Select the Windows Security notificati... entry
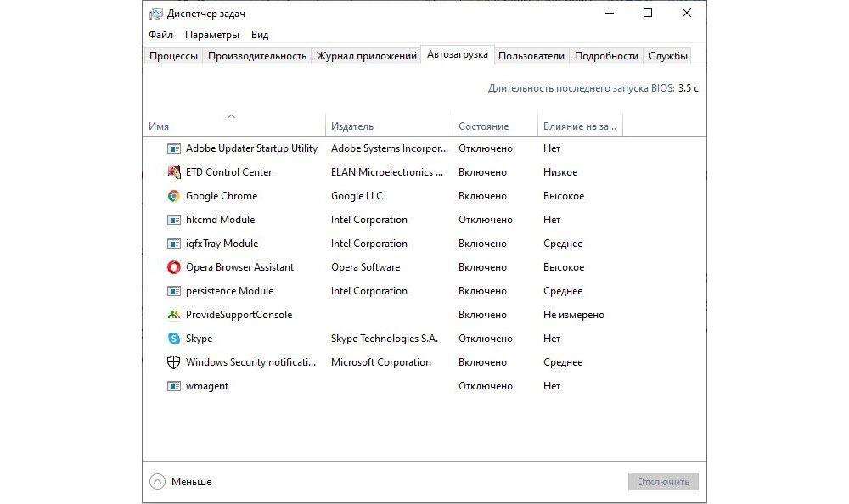Screen dimensions: 849x504 [x=250, y=362]
